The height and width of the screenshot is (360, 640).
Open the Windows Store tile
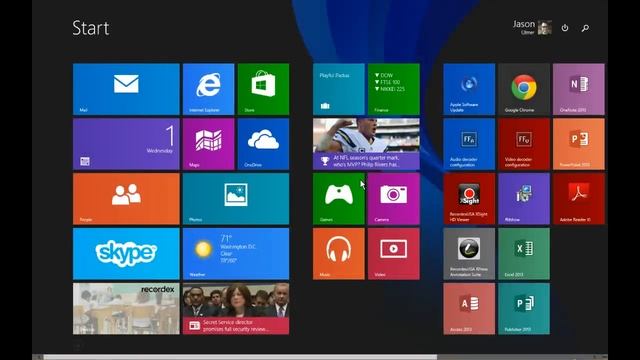pos(263,89)
